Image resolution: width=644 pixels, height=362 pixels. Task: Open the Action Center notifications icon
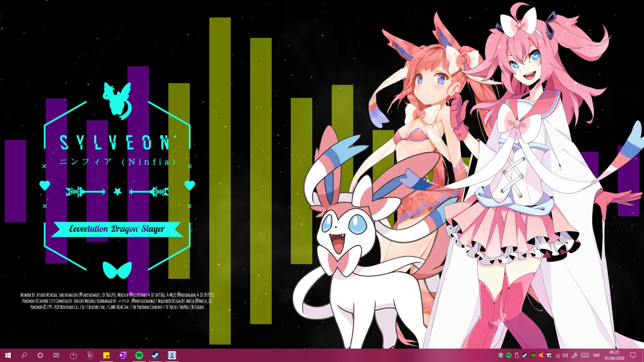tap(633, 355)
